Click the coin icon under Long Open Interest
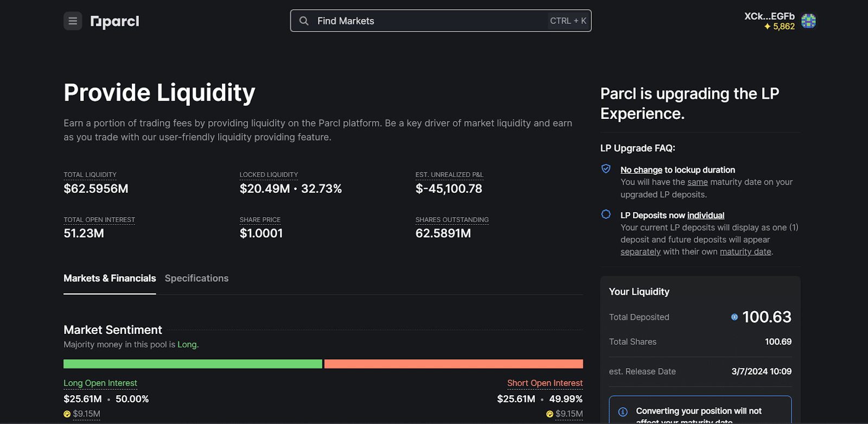Screen dimensions: 868x424 tap(67, 414)
